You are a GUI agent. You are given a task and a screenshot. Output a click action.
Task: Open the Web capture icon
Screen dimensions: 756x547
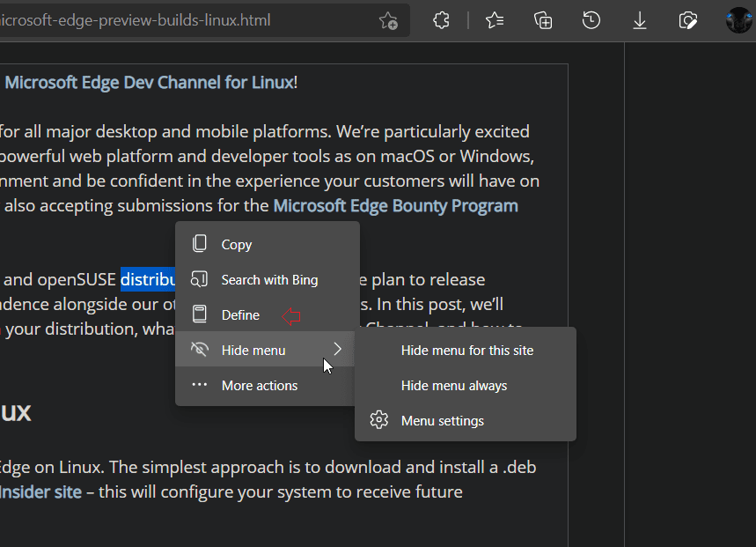(688, 20)
